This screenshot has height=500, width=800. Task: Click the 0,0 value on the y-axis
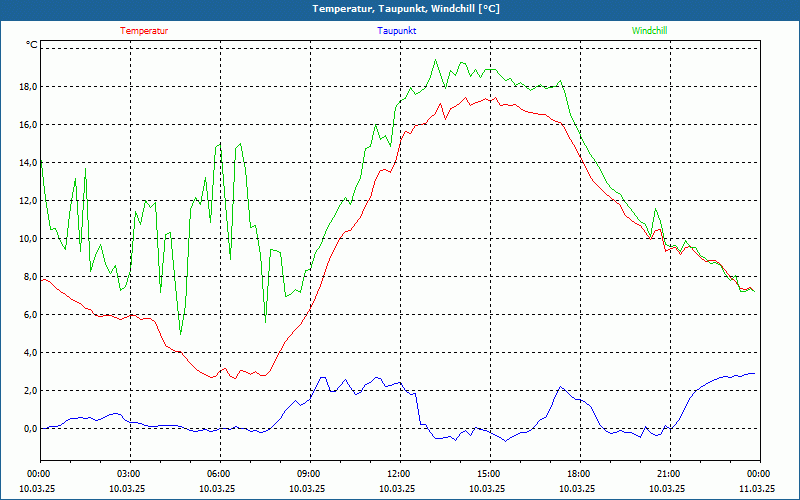[x=29, y=429]
